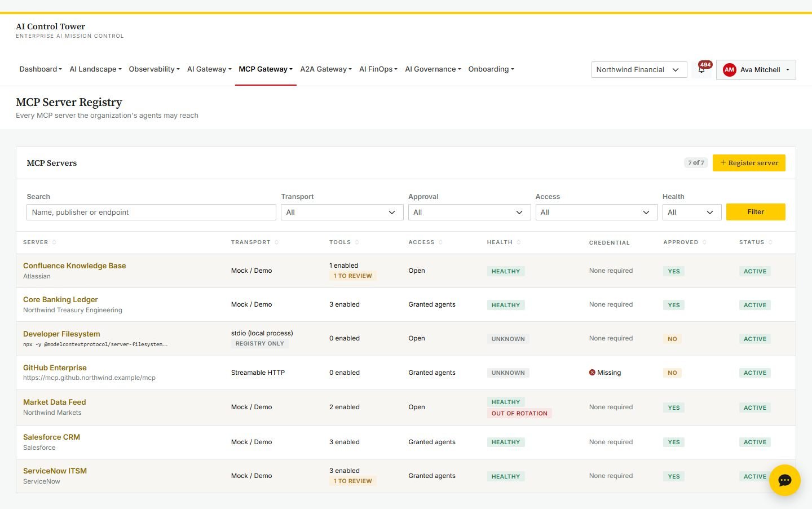Open the Approval filter dropdown
The height and width of the screenshot is (509, 812).
tap(469, 213)
